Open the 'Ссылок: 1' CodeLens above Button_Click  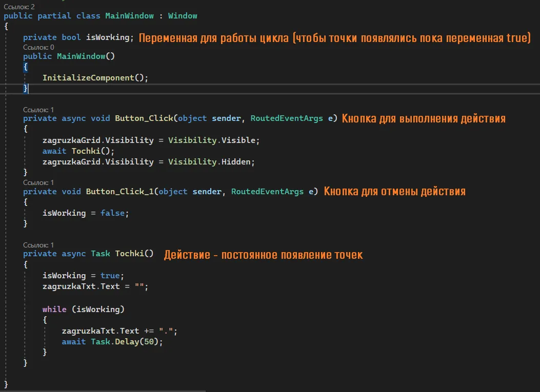[38, 110]
